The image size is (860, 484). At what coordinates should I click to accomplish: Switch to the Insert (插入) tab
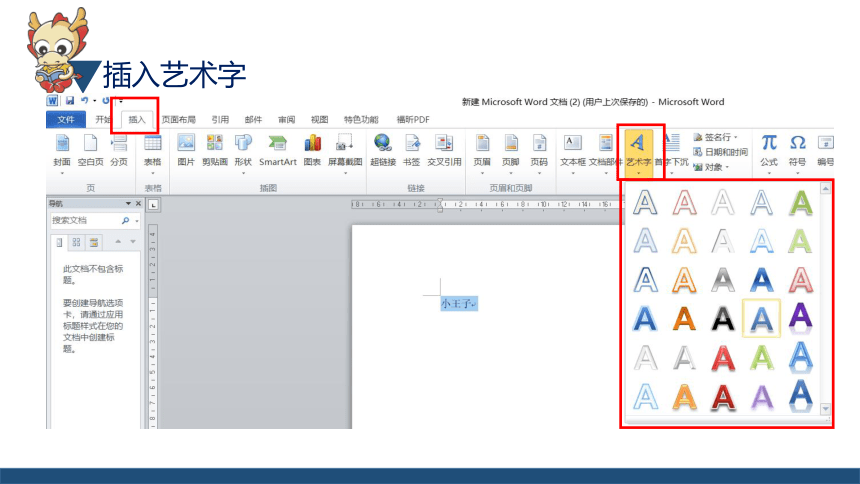137,120
